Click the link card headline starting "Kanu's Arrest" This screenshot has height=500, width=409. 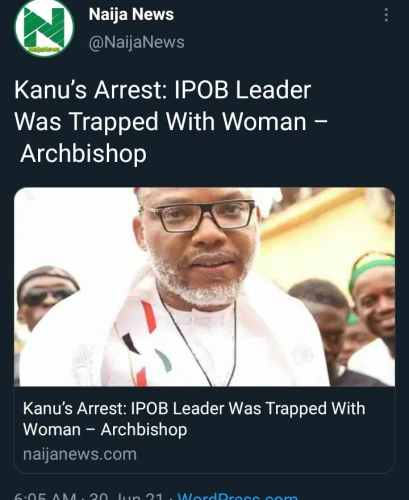click(194, 419)
